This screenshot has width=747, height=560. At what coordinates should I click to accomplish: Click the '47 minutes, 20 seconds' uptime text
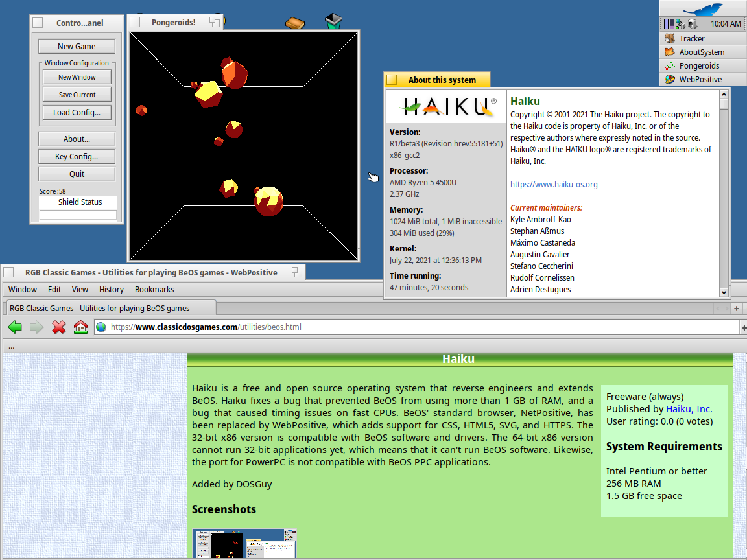pos(429,288)
